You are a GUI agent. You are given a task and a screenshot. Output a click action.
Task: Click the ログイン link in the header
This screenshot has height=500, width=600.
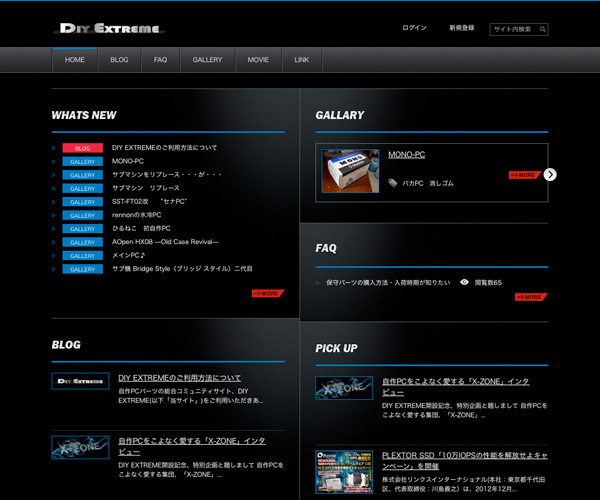click(x=414, y=28)
